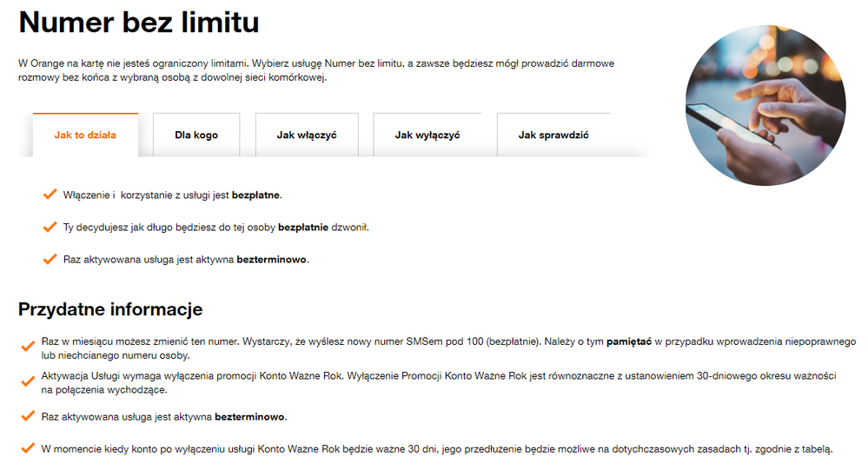868x470 pixels.
Task: Click the text "SMSem pod 100 (bezpłatnie)"
Action: tap(475, 341)
